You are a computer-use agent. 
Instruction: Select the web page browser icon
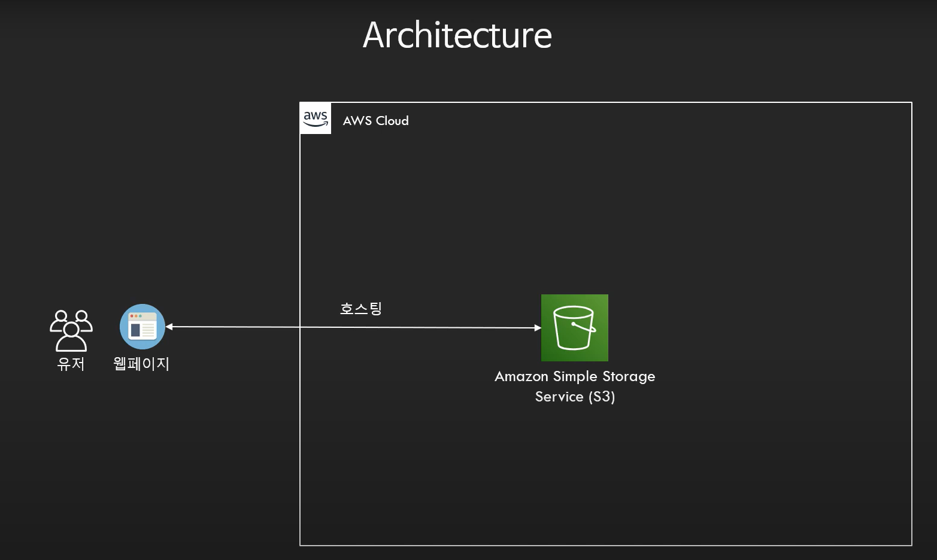point(142,327)
